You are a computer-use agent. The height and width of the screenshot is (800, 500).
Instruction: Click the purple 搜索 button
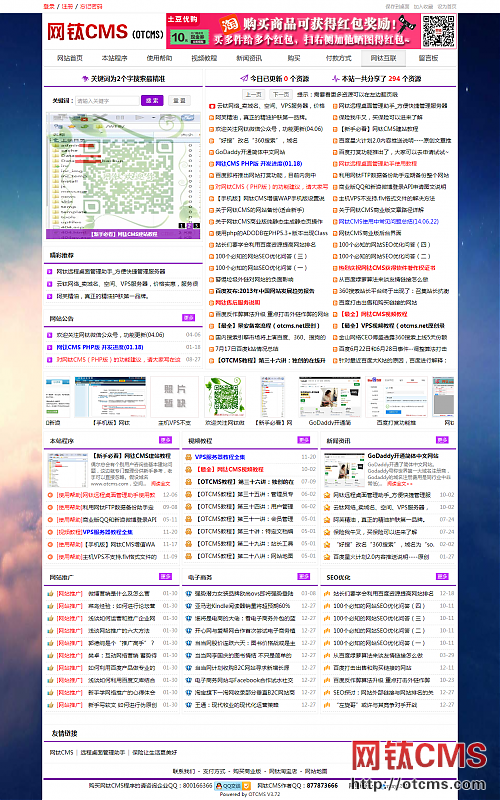tap(152, 101)
